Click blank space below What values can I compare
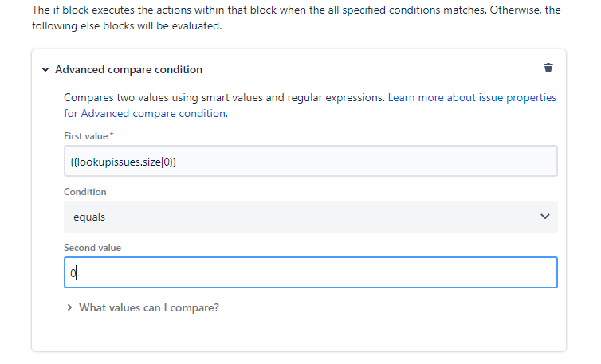The image size is (601, 364). tap(299, 334)
